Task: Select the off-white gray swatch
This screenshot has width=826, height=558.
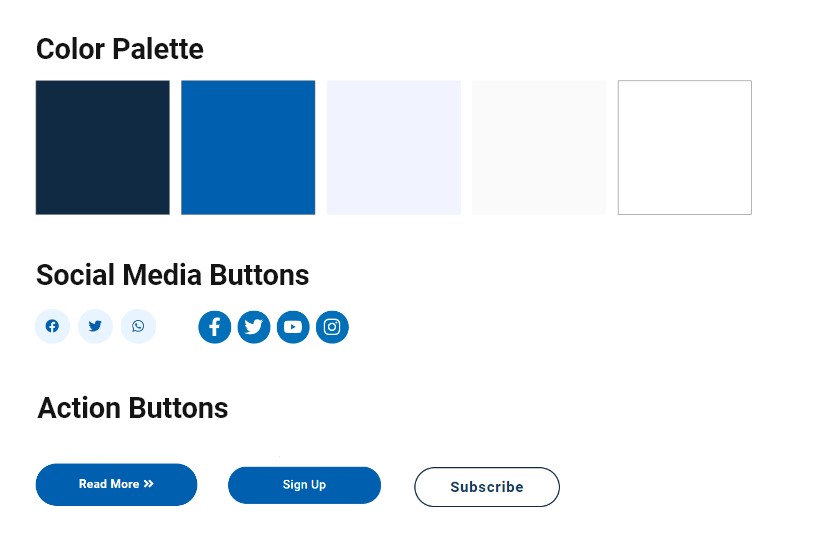Action: point(539,148)
